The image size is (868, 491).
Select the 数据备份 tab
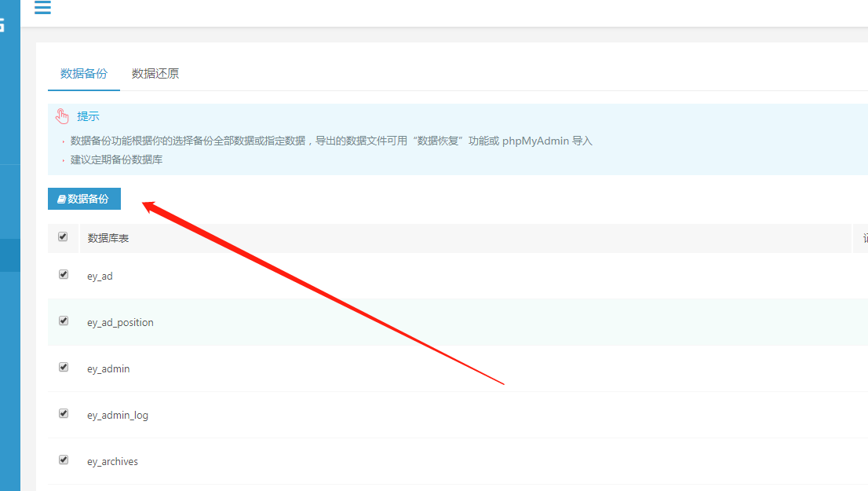tap(84, 74)
